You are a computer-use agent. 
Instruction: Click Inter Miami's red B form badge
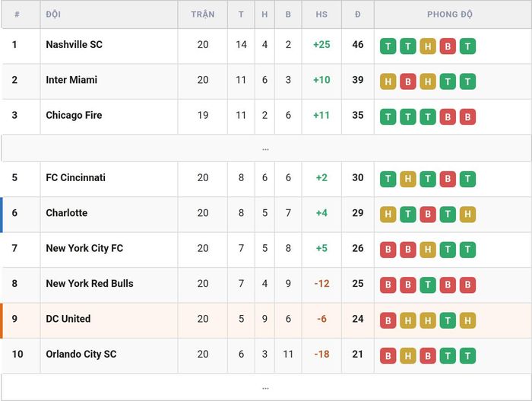408,81
